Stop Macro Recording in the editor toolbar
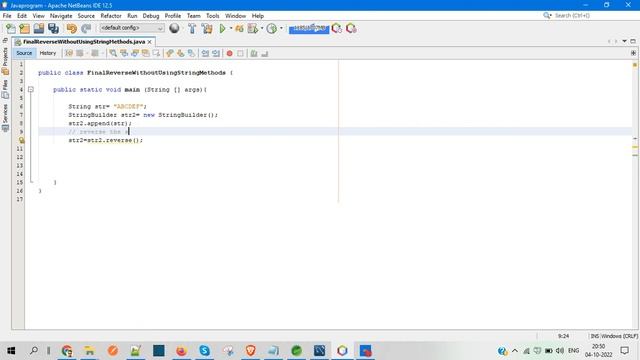The height and width of the screenshot is (360, 640). coord(240,53)
